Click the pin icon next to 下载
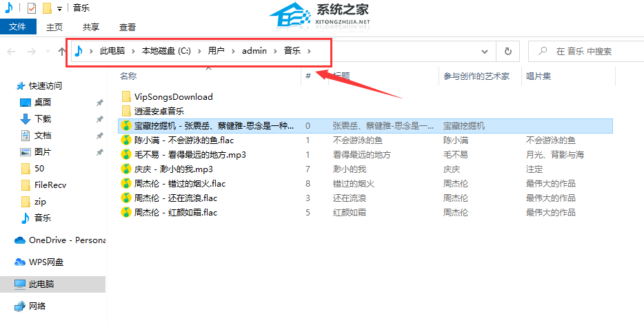Screen dimensions: 644x325 tap(99, 119)
